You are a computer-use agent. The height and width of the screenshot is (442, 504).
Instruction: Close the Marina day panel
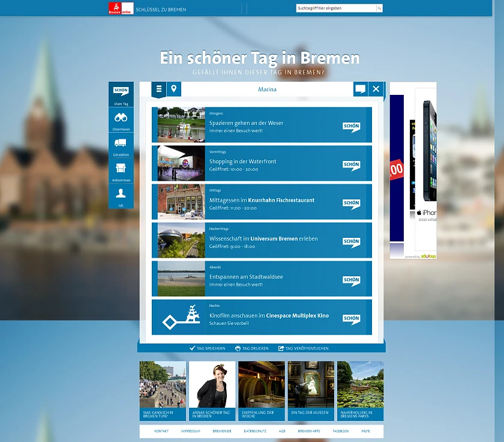[x=376, y=89]
